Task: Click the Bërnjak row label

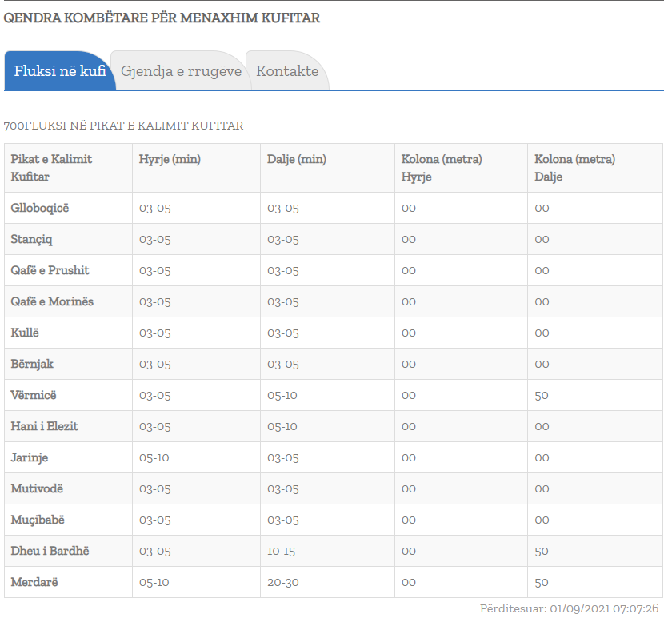Action: pyautogui.click(x=32, y=364)
